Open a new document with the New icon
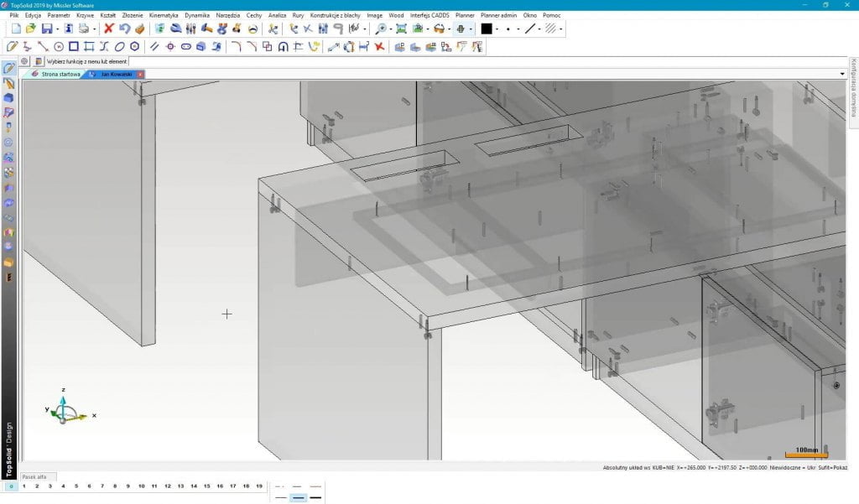859x504 pixels. point(15,28)
